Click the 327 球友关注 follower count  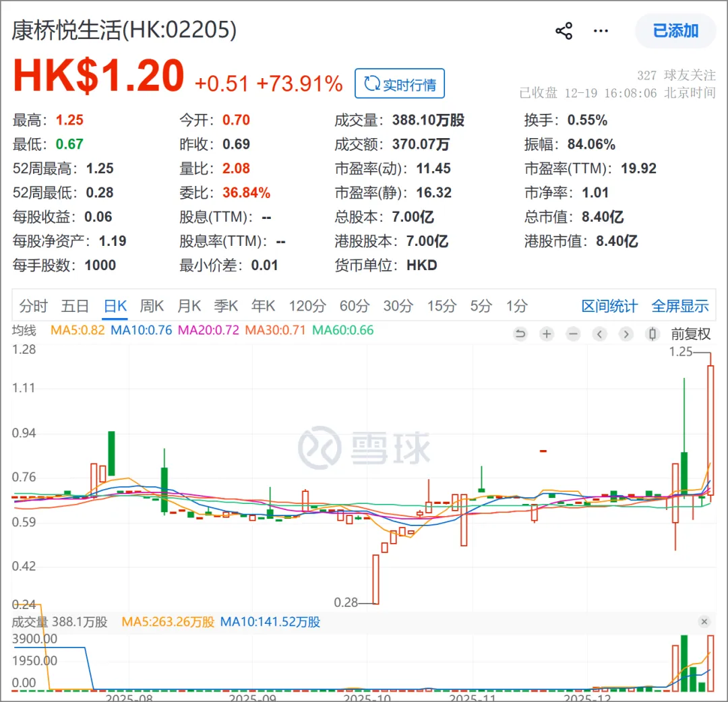[x=676, y=75]
